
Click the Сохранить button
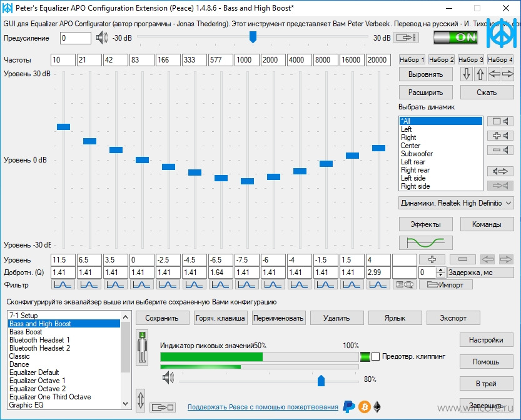click(163, 317)
